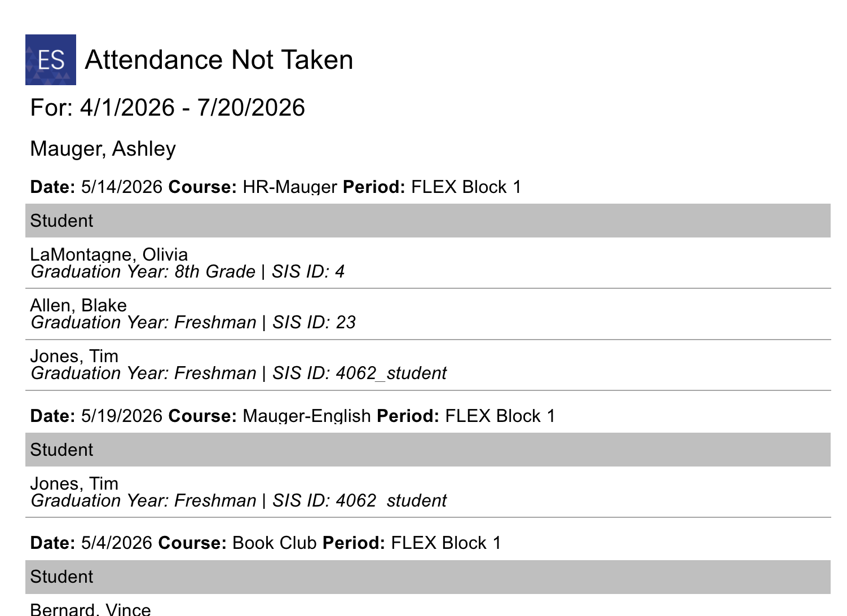Click the ES logo icon
847x616 pixels.
pyautogui.click(x=51, y=60)
